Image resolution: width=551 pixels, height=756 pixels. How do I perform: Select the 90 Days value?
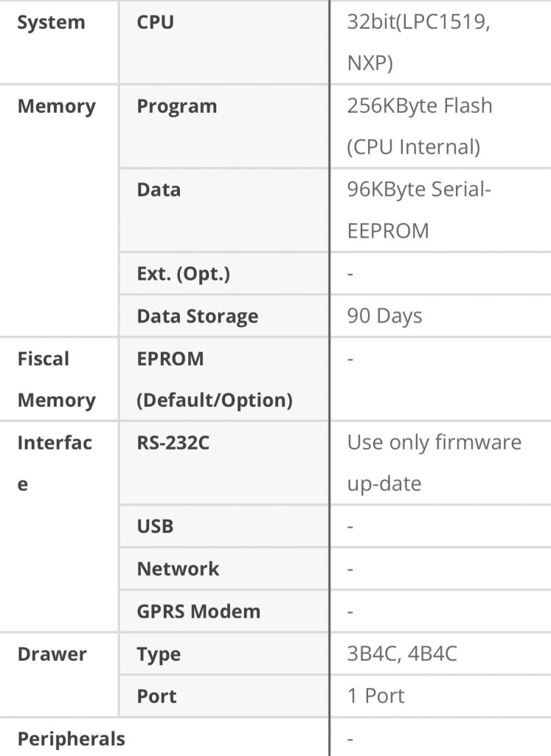[384, 316]
